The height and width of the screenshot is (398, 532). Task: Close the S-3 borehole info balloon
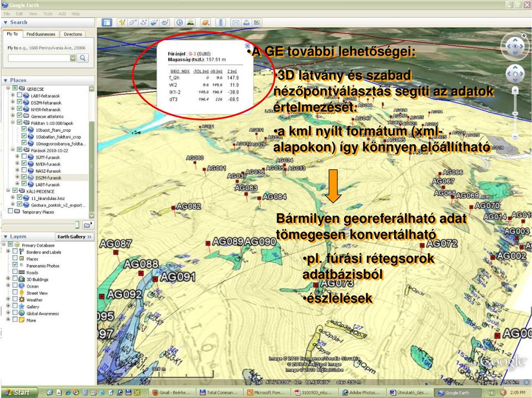pyautogui.click(x=247, y=46)
